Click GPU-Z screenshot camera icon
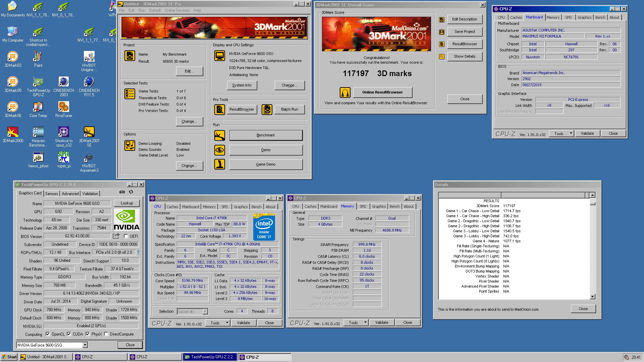 pyautogui.click(x=122, y=192)
